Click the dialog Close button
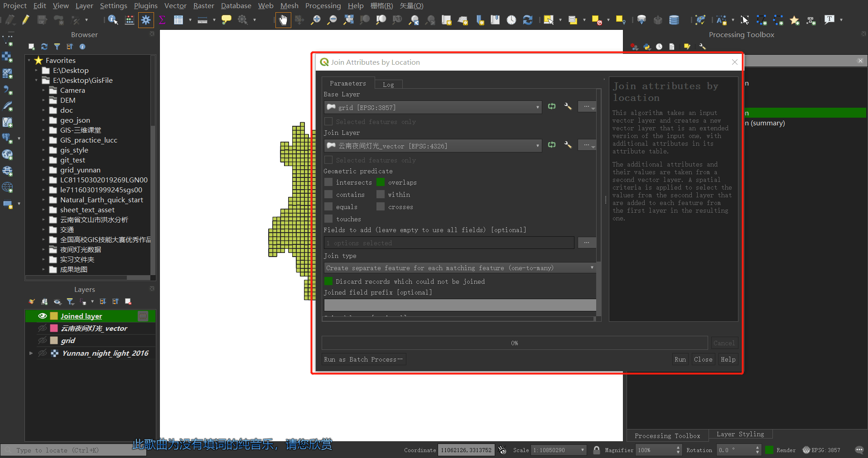This screenshot has height=458, width=868. point(703,359)
